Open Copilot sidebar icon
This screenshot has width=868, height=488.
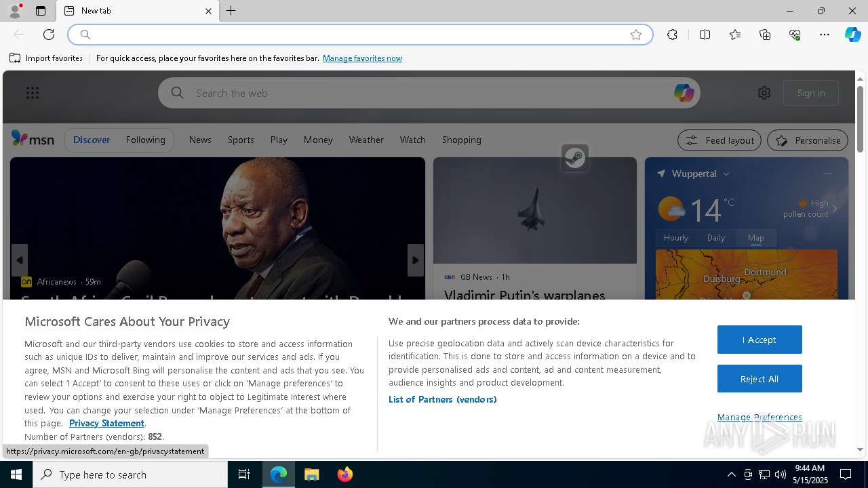tap(852, 35)
